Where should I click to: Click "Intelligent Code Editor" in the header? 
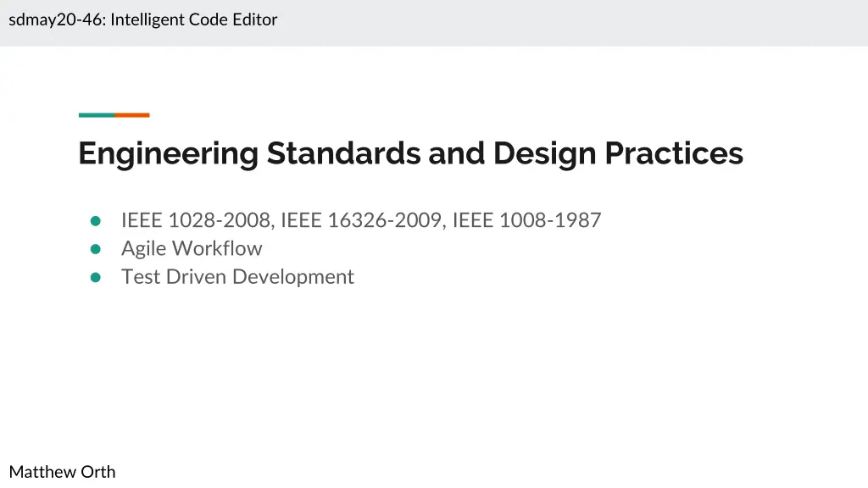(194, 19)
